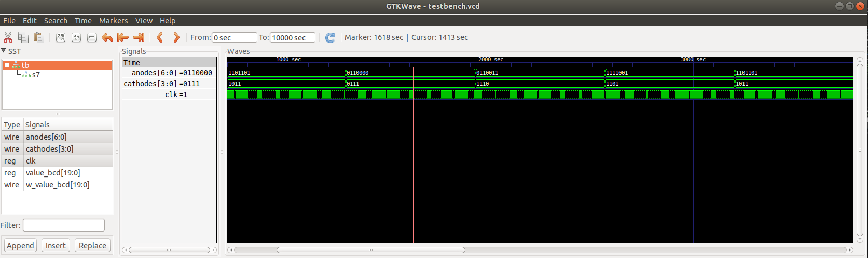
Task: Open the Help menu
Action: (x=168, y=21)
